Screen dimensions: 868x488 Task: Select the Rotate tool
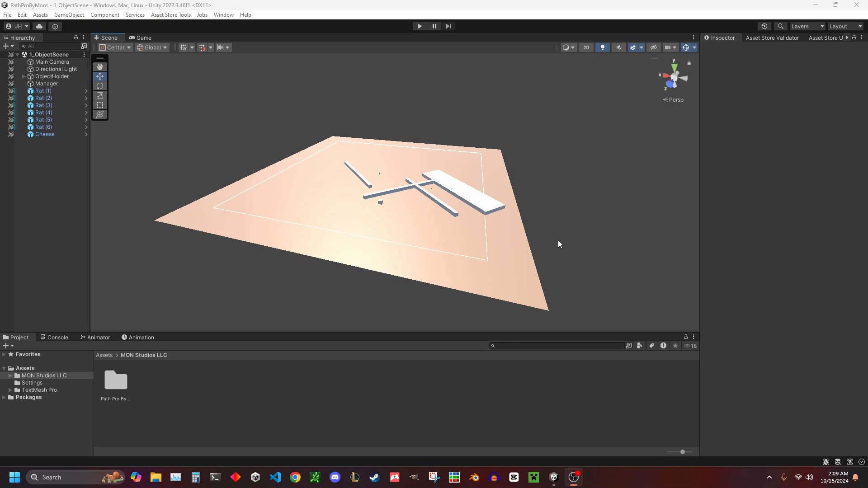click(100, 86)
